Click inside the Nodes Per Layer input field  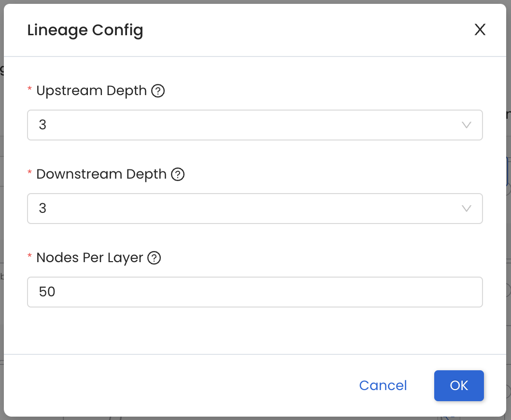tap(255, 292)
